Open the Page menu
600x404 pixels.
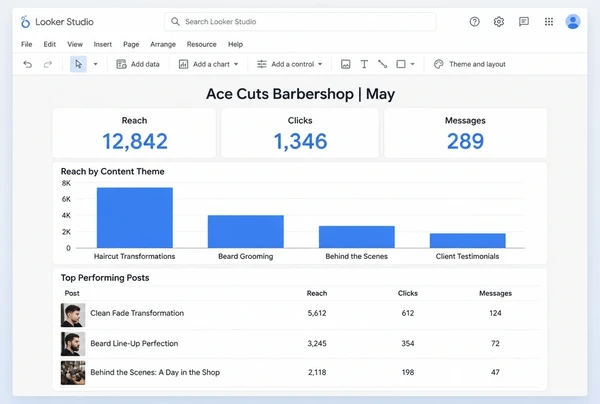(131, 44)
